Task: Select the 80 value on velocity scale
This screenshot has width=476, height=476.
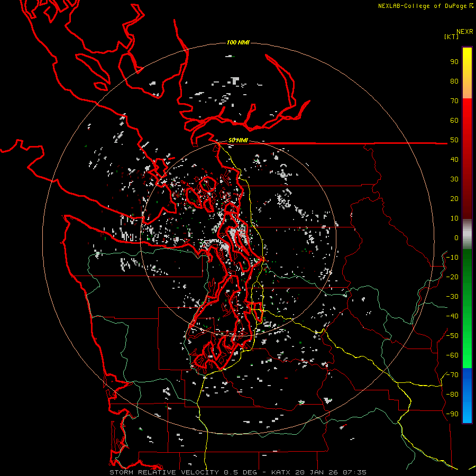Action: tap(454, 81)
